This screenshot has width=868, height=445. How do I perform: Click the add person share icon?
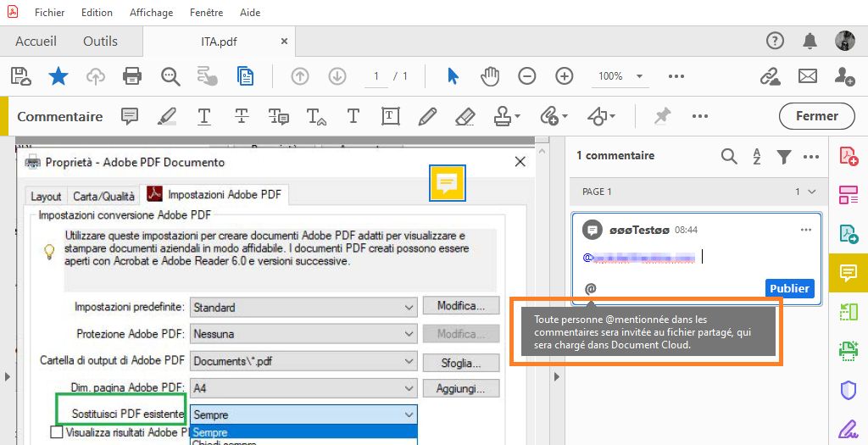click(x=845, y=75)
